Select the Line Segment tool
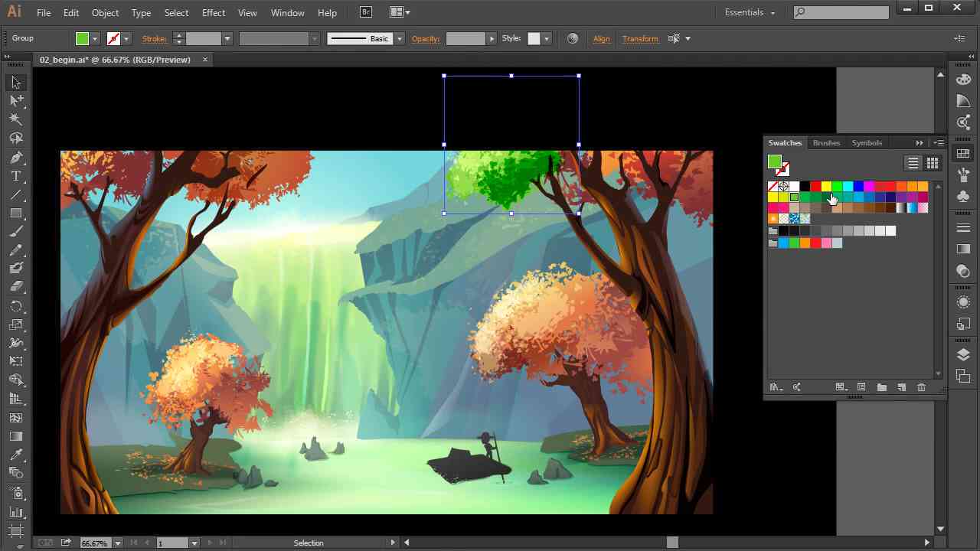This screenshot has width=980, height=551. point(16,194)
